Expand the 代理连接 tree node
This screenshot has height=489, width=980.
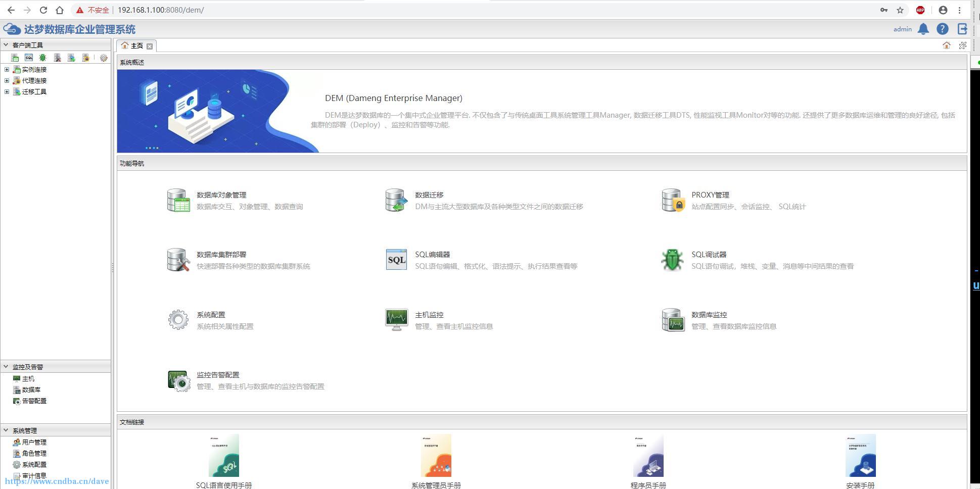(7, 81)
